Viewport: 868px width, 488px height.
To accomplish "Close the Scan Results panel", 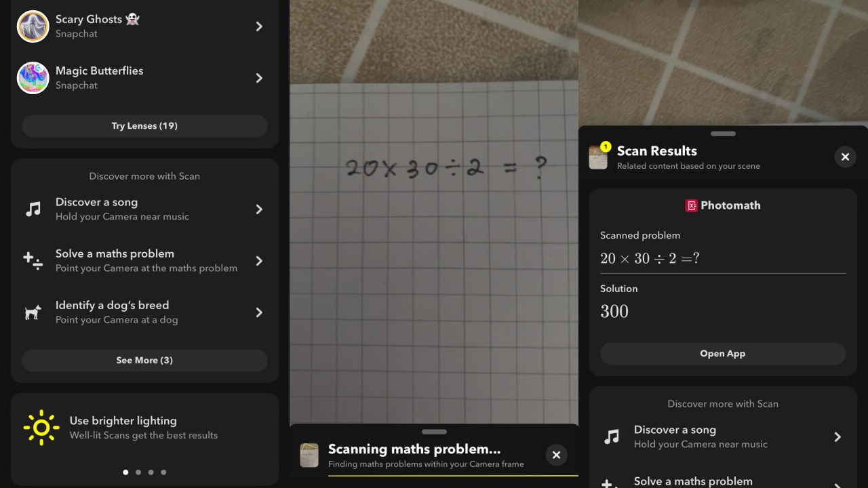I will [x=845, y=157].
